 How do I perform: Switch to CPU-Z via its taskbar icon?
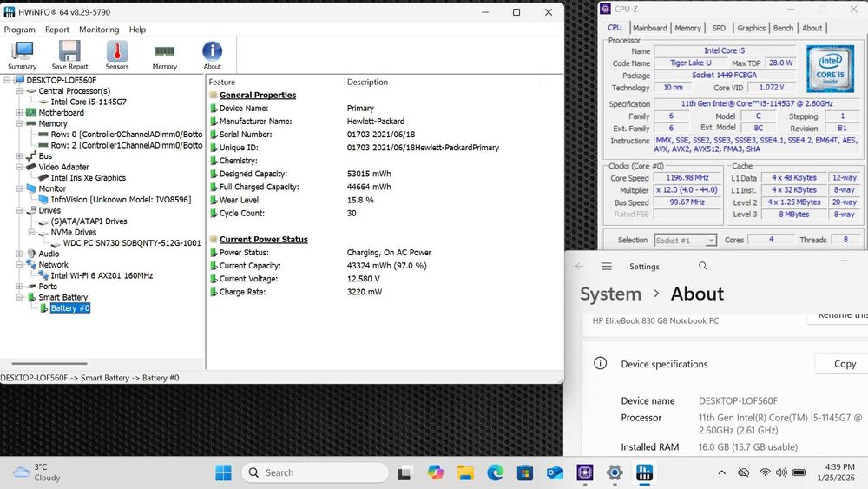(x=584, y=472)
